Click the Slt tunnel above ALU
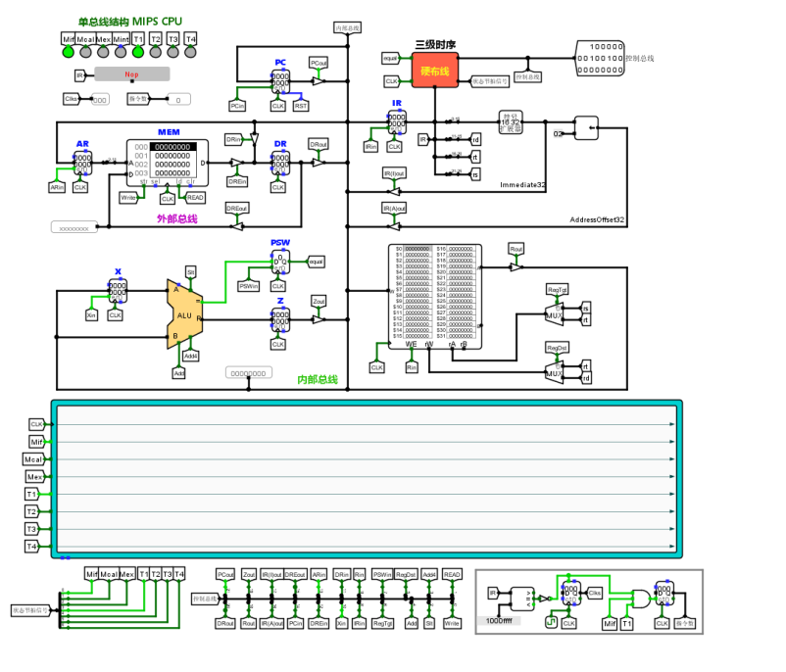The image size is (786, 672). [x=190, y=272]
